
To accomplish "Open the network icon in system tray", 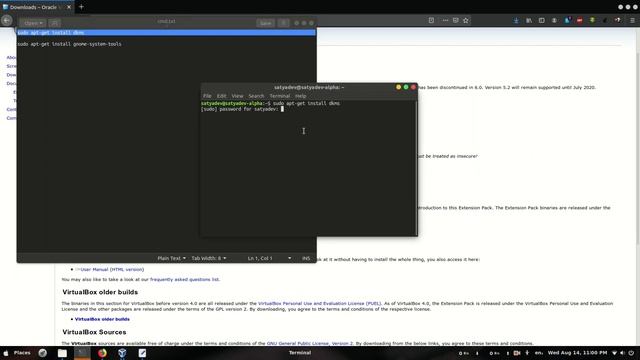I will point(614,353).
